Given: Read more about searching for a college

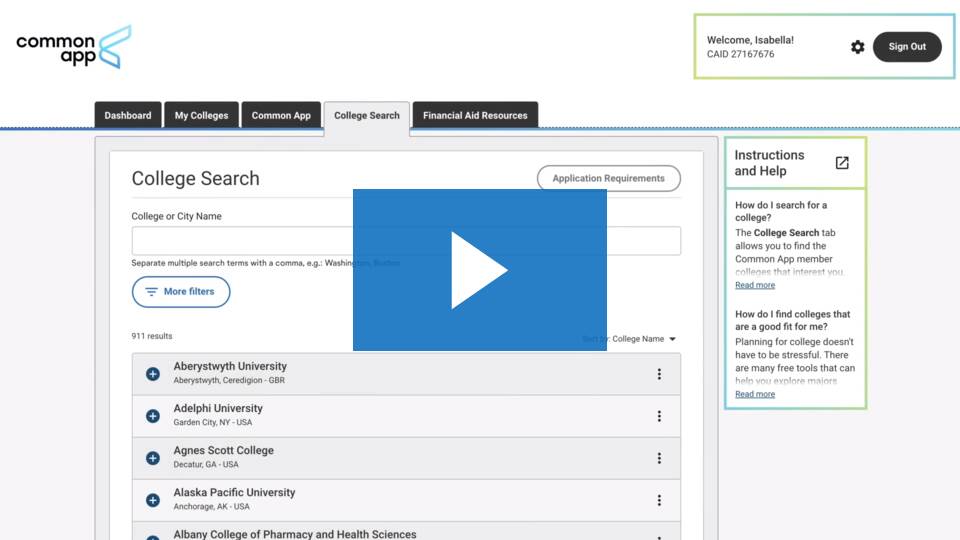Looking at the screenshot, I should (755, 285).
